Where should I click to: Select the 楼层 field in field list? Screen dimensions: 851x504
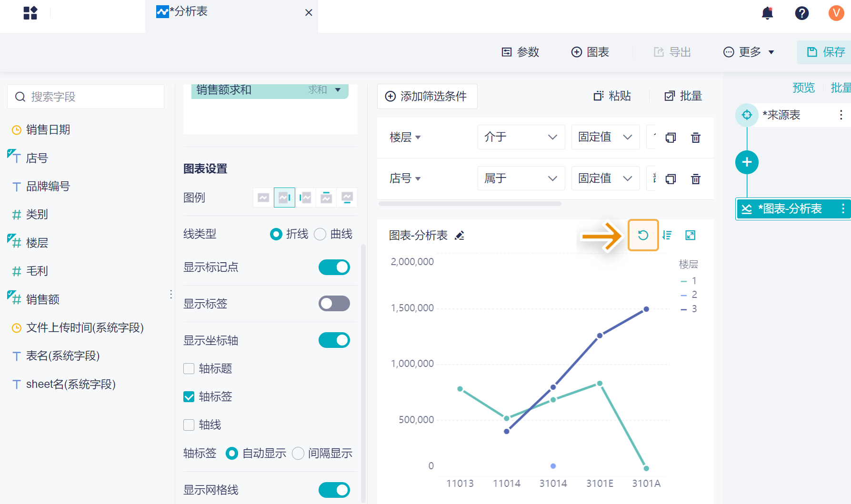(x=37, y=243)
